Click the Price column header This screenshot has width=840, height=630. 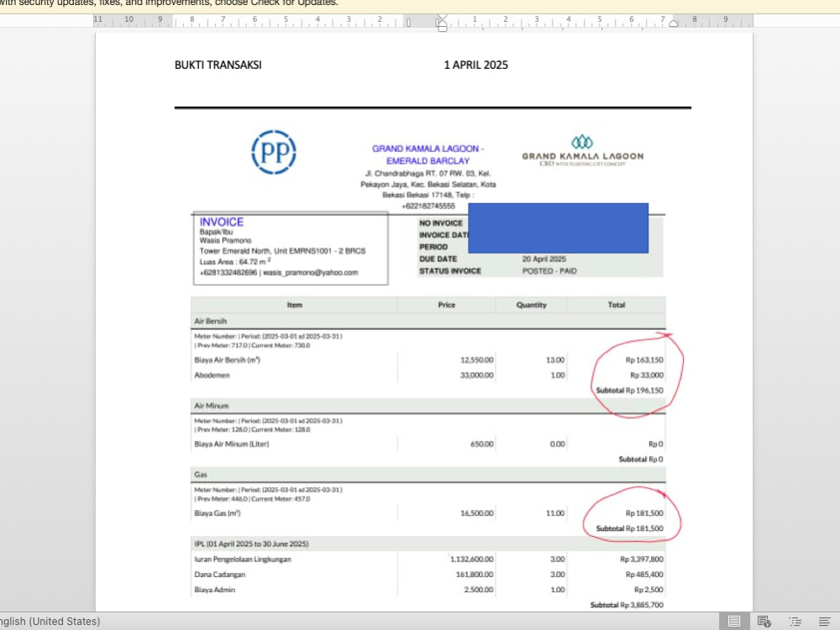[x=447, y=305]
